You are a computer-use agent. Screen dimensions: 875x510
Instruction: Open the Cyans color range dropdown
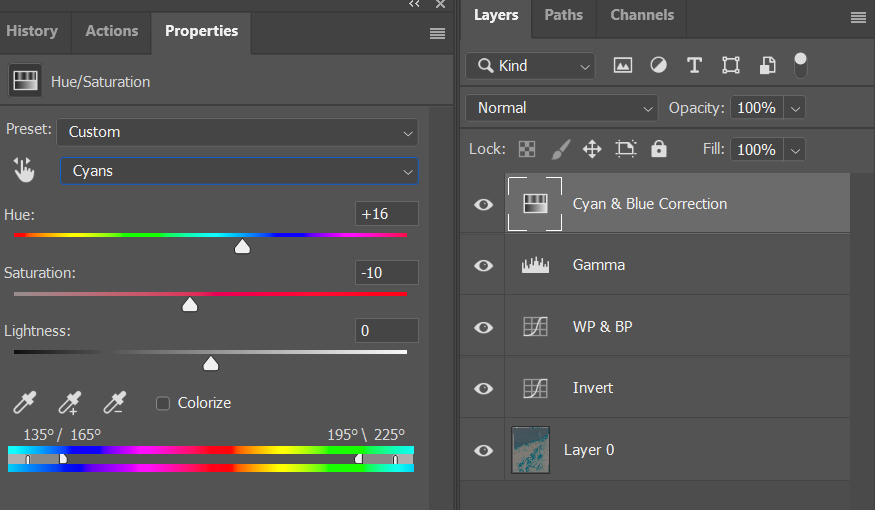click(x=239, y=171)
